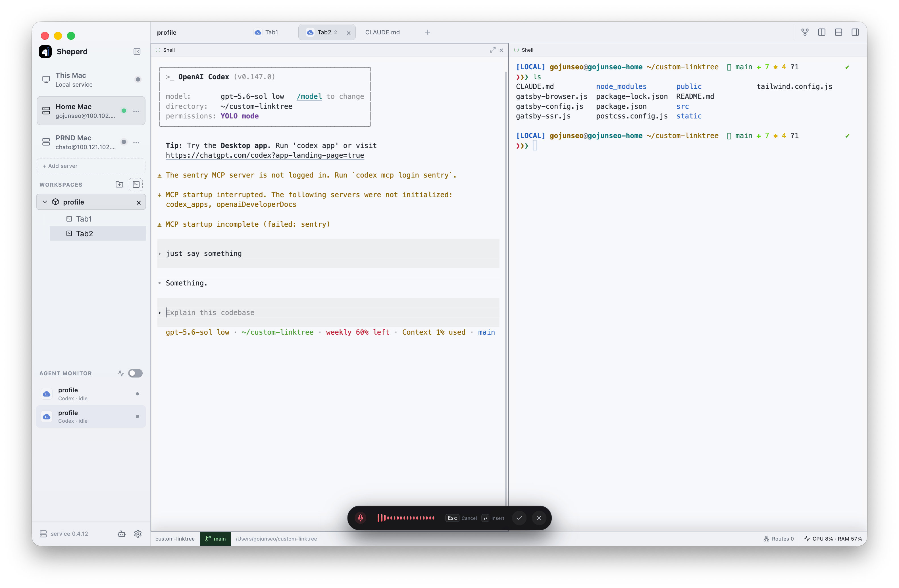Toggle the Agent Monitor switch
Screen dimensions: 899x588
tap(135, 374)
